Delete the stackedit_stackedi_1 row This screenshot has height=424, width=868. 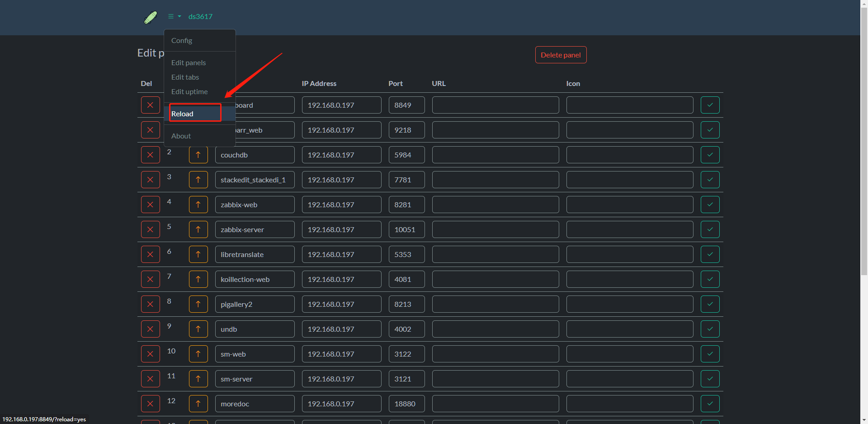tap(151, 180)
